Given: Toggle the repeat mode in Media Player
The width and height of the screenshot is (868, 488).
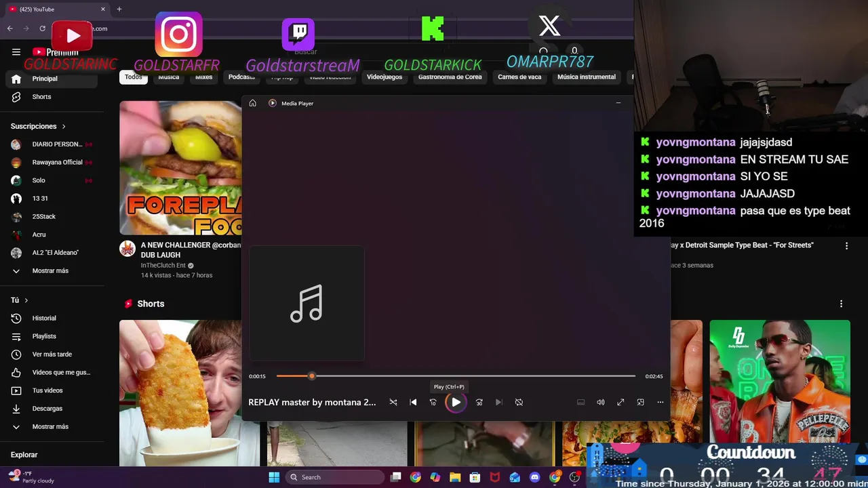Looking at the screenshot, I should [519, 402].
